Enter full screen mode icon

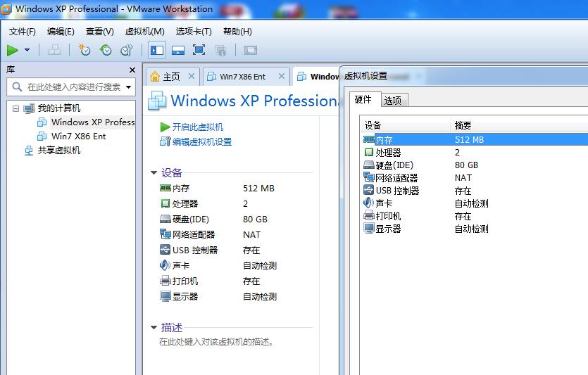(199, 50)
